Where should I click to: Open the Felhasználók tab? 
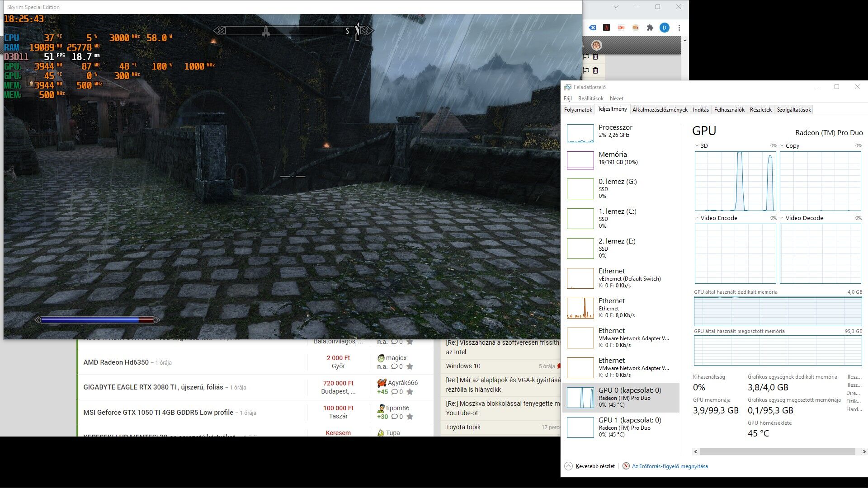729,110
